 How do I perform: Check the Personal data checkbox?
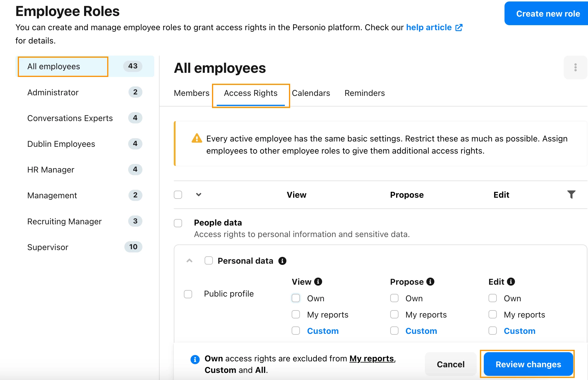tap(209, 260)
